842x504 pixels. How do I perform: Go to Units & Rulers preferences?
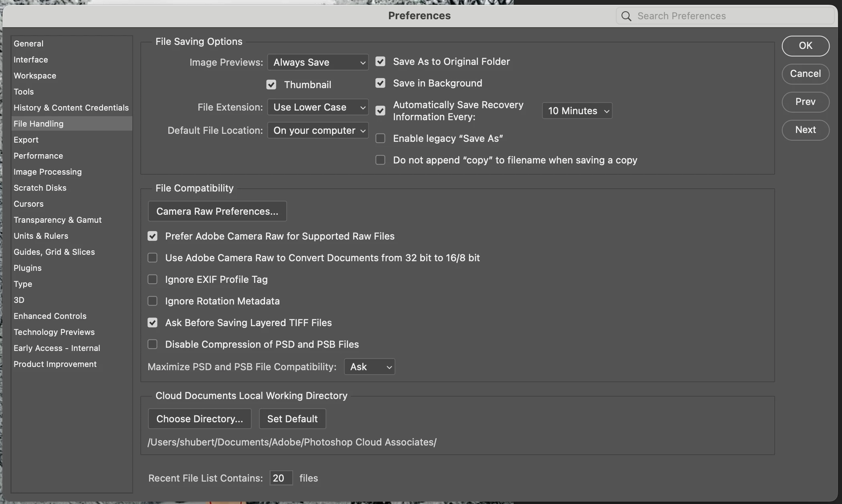(x=41, y=236)
